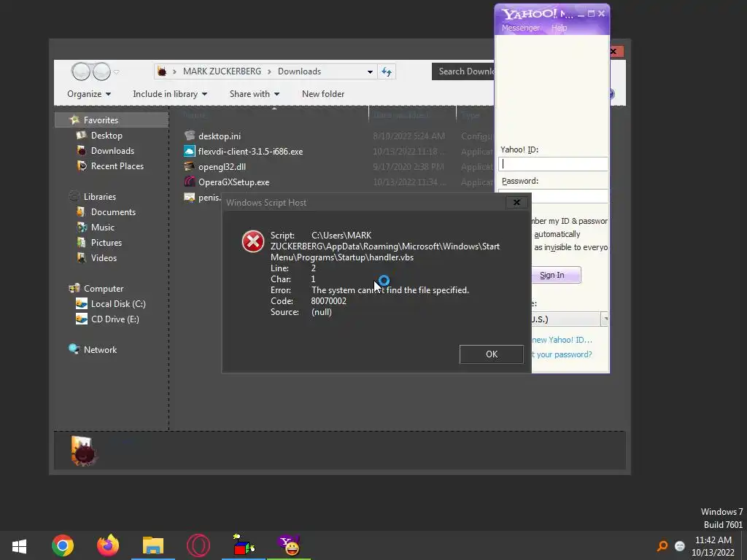Open the Windows Start button
The height and width of the screenshot is (560, 747).
pos(19,545)
